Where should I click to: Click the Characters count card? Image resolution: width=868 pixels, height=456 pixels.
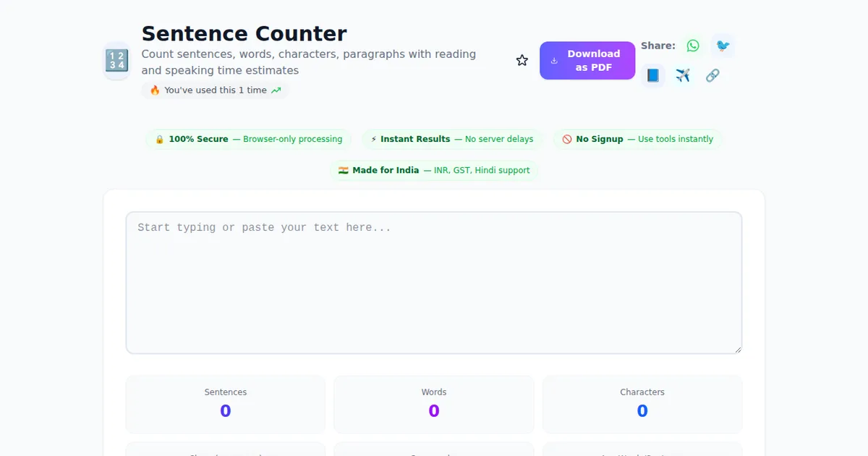tap(642, 403)
